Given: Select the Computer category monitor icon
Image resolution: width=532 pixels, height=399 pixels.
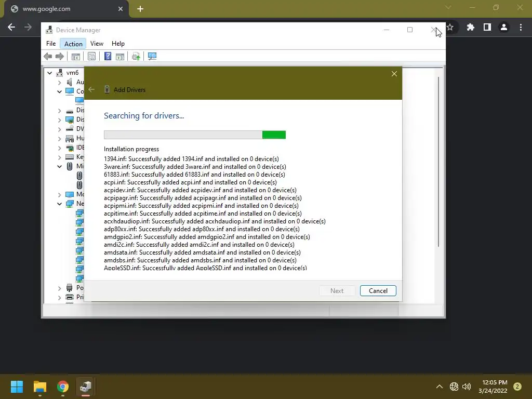Looking at the screenshot, I should tap(70, 91).
